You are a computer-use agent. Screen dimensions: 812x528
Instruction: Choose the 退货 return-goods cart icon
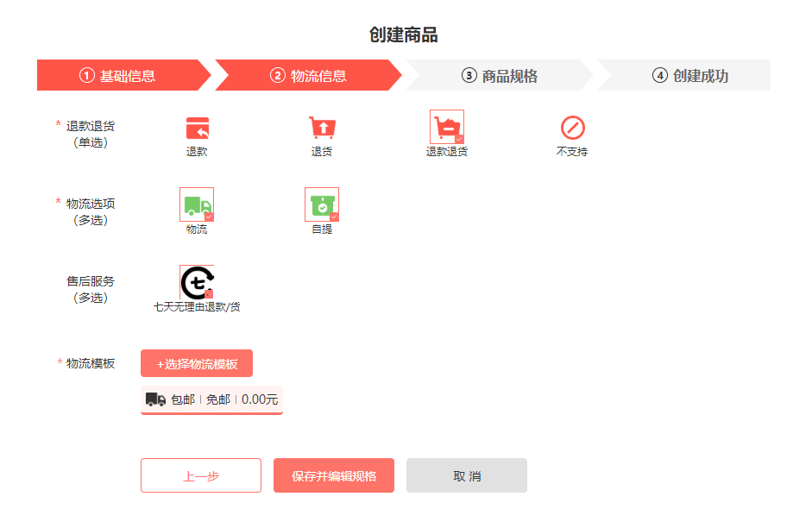(322, 128)
